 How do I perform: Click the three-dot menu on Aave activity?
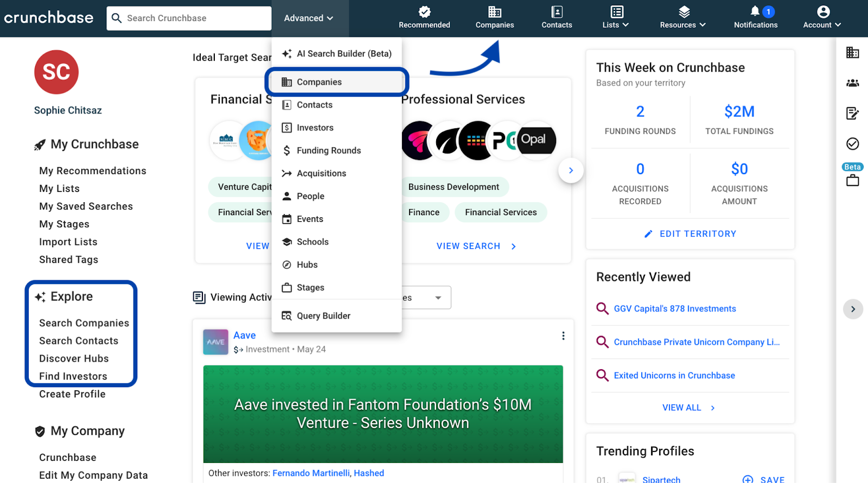(x=563, y=336)
